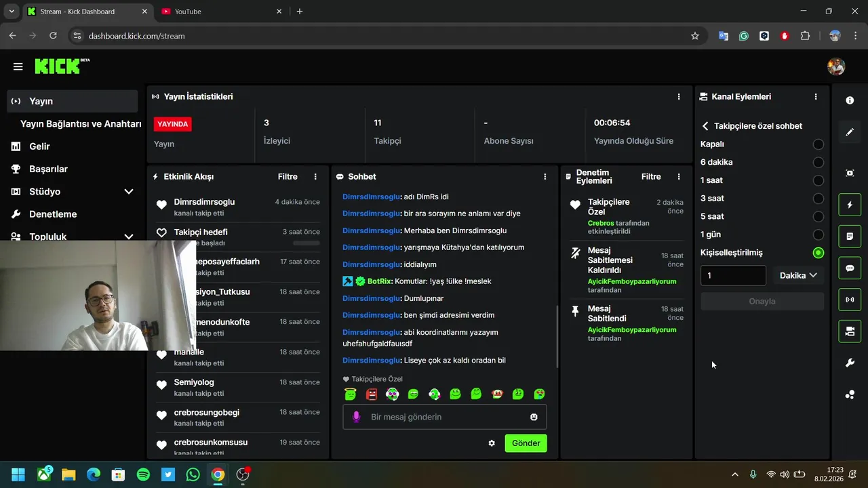The height and width of the screenshot is (488, 868).
Task: Bookmark this page with star icon
Action: [x=695, y=36]
